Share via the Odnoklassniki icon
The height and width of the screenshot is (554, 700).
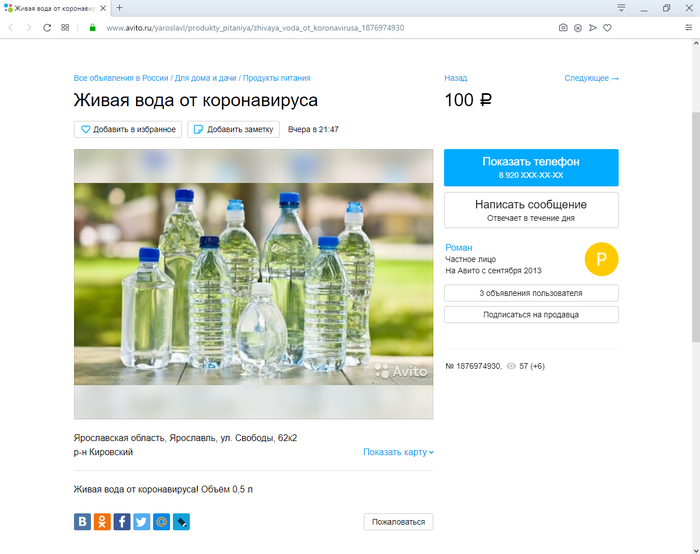(x=102, y=521)
